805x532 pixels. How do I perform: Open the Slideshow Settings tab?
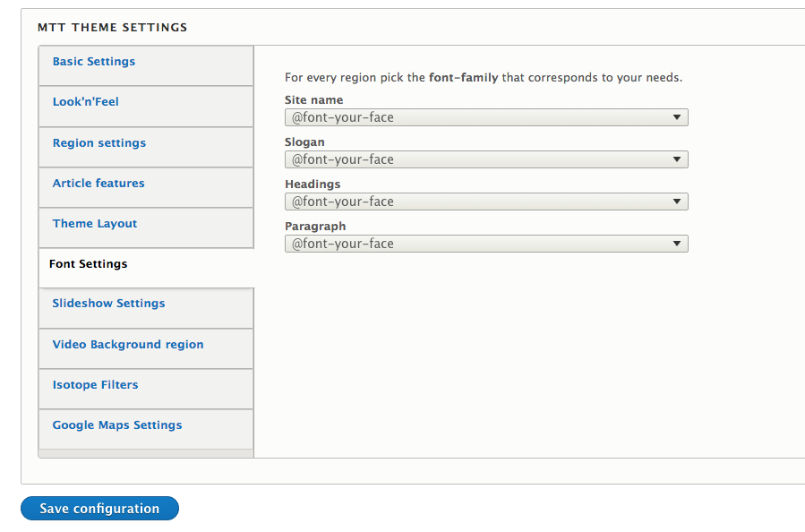[146, 308]
